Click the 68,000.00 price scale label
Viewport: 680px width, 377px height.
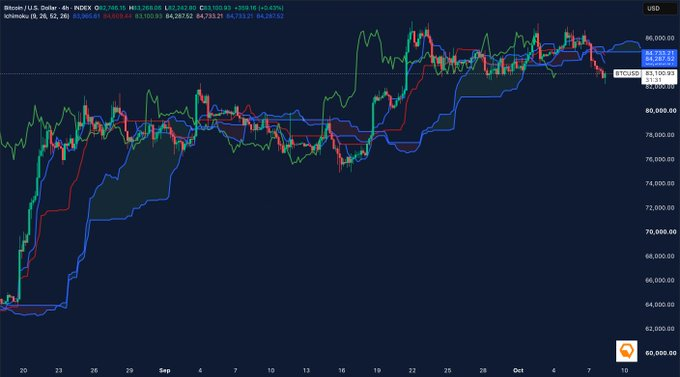point(660,256)
